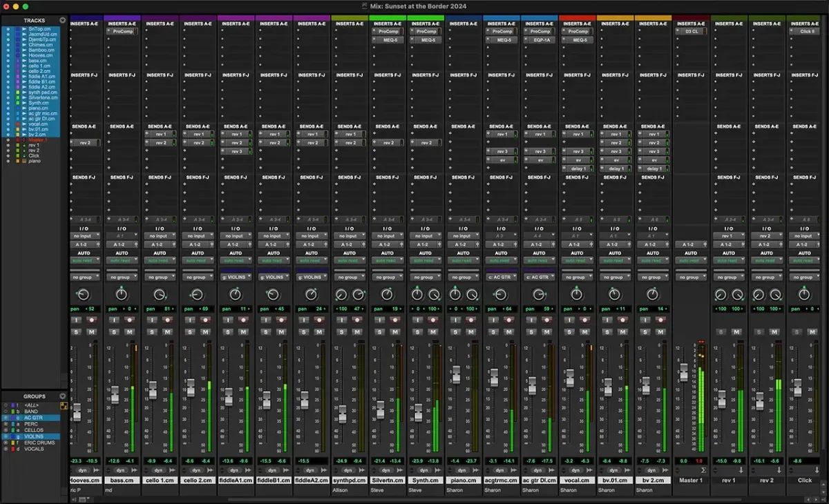The height and width of the screenshot is (504, 829).
Task: Open the Tracks list pop-up menu
Action: coord(63,21)
